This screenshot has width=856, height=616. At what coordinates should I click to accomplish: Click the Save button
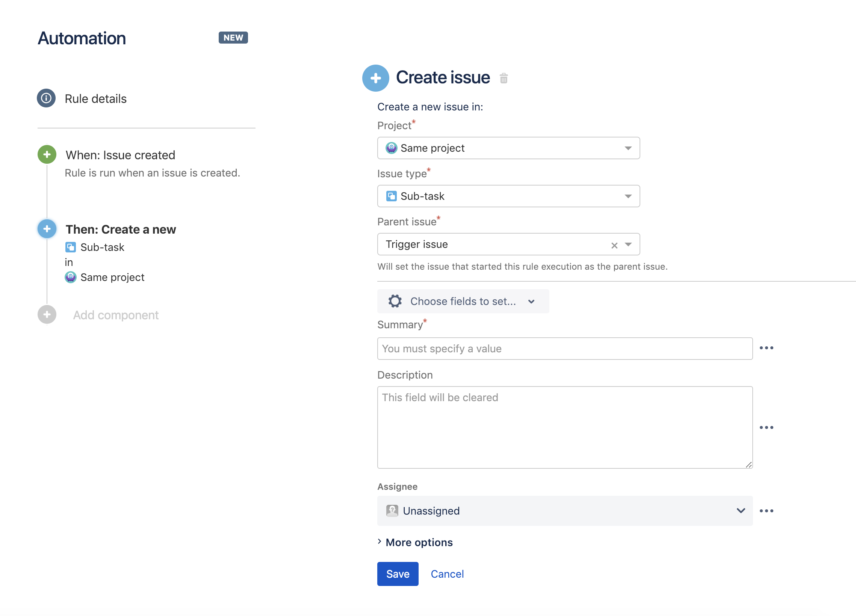(x=398, y=574)
